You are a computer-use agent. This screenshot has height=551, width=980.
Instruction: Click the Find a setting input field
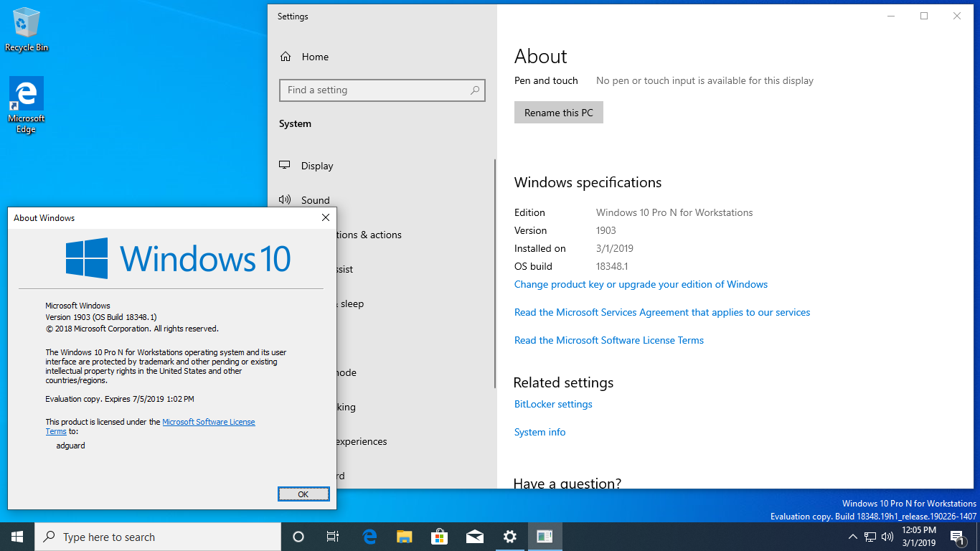click(x=382, y=90)
